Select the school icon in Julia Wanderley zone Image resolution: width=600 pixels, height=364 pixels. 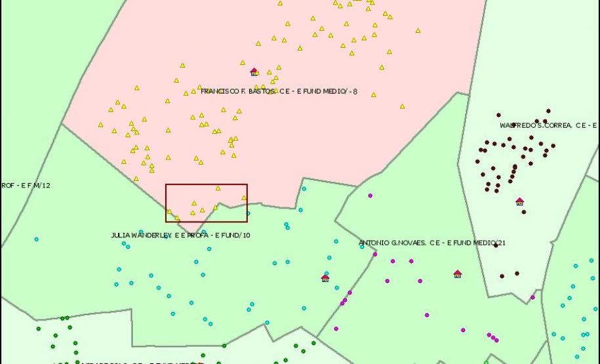pos(325,278)
